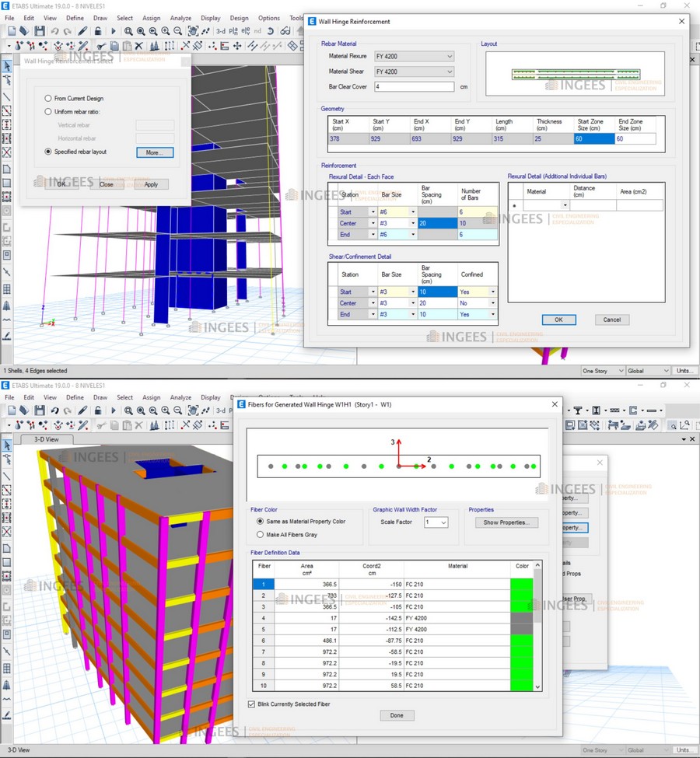Click OK in the Wall Hinge Reinforcement dialog
The image size is (700, 758).
[558, 320]
